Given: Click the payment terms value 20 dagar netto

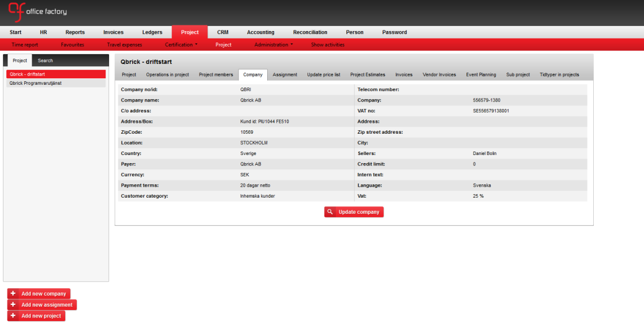Looking at the screenshot, I should click(256, 186).
